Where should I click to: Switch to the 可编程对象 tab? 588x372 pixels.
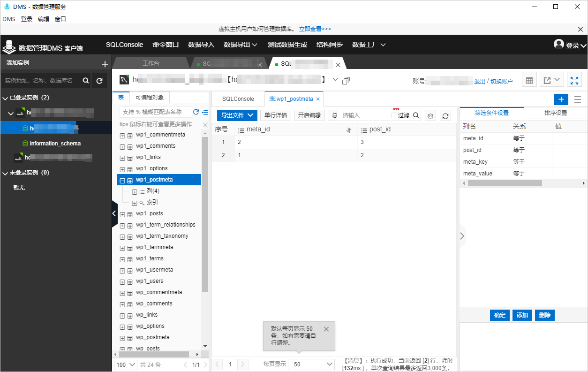point(150,98)
